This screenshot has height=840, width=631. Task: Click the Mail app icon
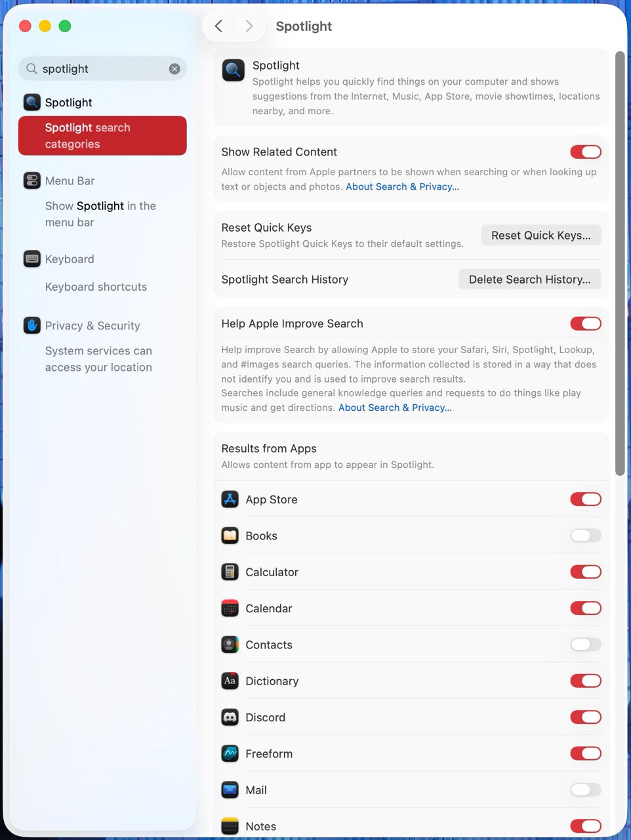(230, 790)
